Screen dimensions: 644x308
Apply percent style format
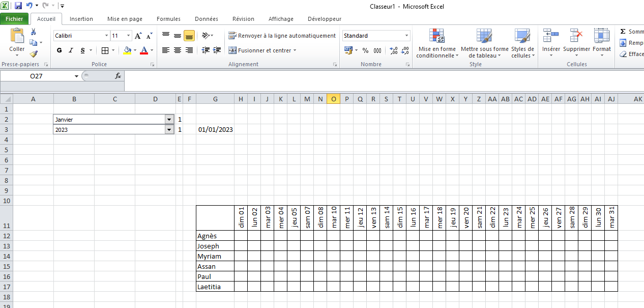click(x=365, y=50)
